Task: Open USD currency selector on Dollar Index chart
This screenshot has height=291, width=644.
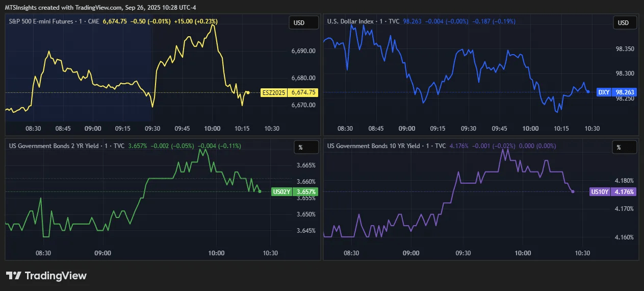Action: coord(623,23)
